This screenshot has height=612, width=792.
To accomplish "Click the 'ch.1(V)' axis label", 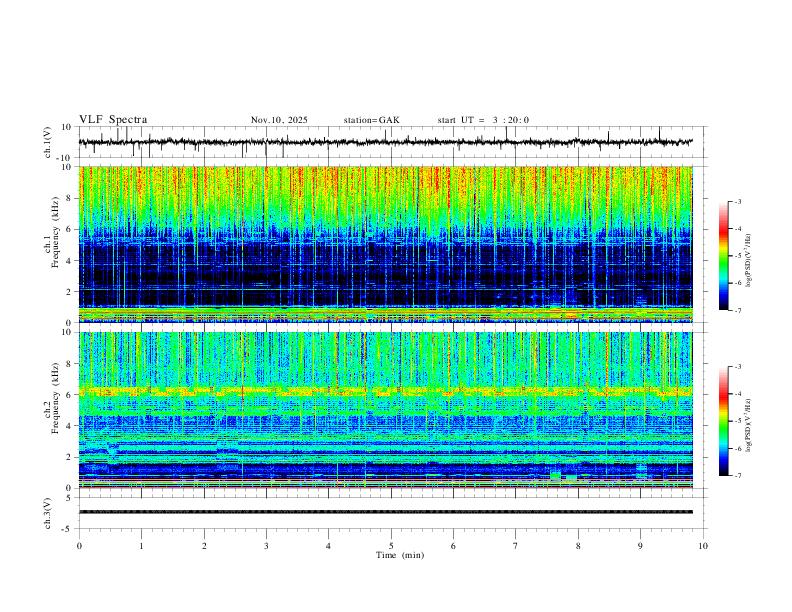I will coord(48,142).
